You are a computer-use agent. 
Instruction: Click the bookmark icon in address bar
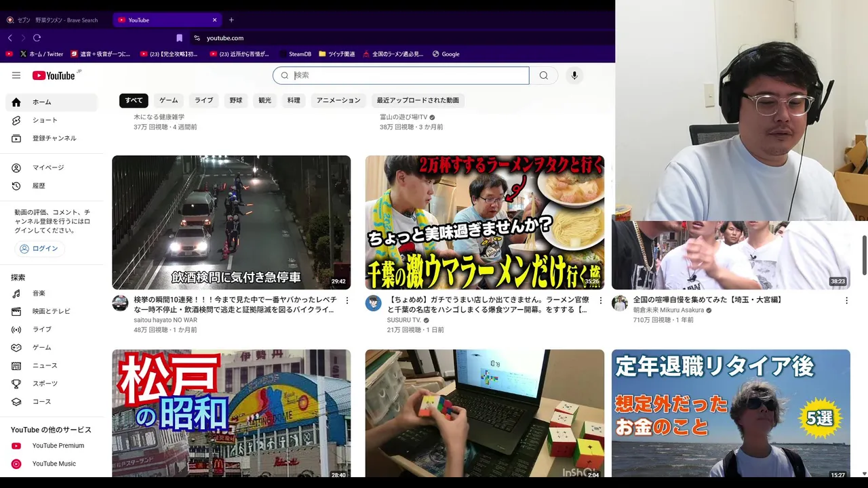(x=179, y=38)
